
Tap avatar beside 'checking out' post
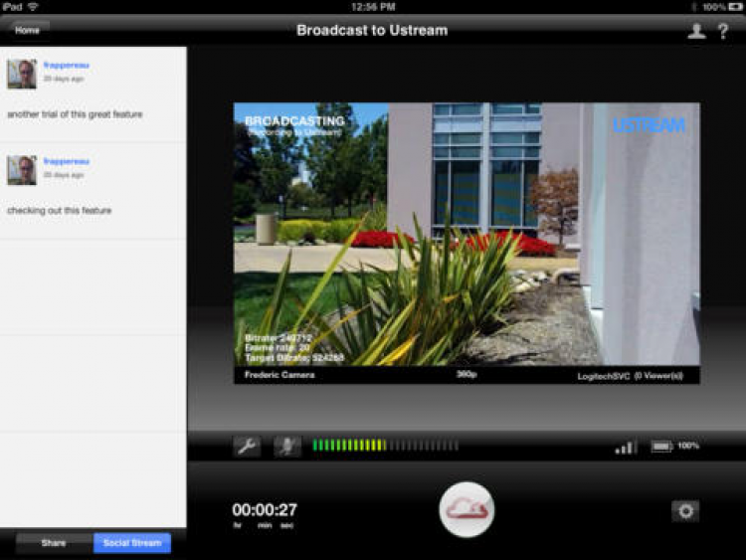coord(22,170)
